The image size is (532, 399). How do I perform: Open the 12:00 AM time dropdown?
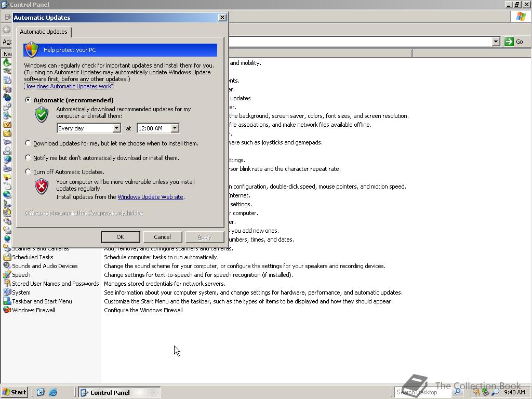[x=175, y=128]
